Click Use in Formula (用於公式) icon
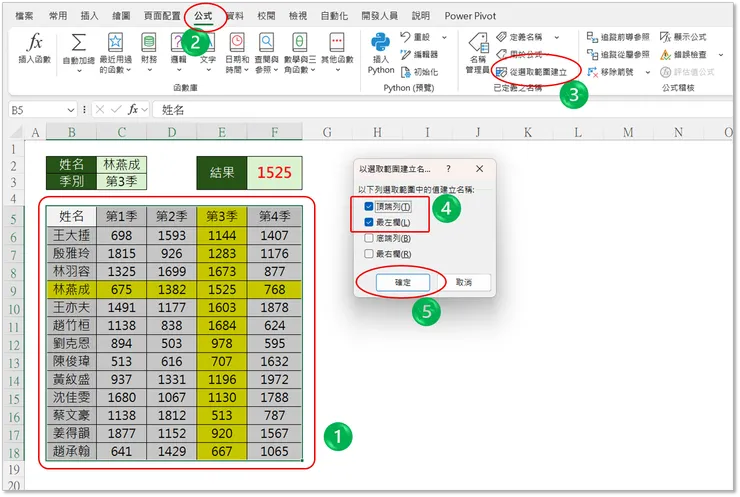 tap(502, 54)
